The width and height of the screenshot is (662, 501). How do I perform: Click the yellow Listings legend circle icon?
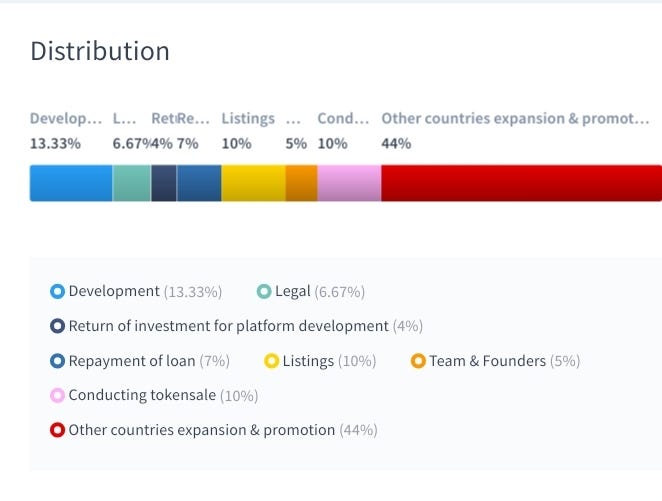[x=271, y=360]
